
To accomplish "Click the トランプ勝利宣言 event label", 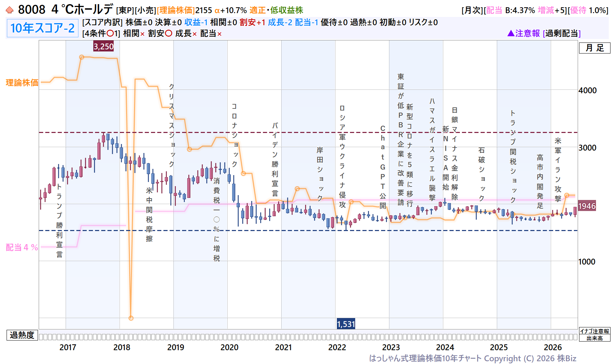I will (59, 221).
